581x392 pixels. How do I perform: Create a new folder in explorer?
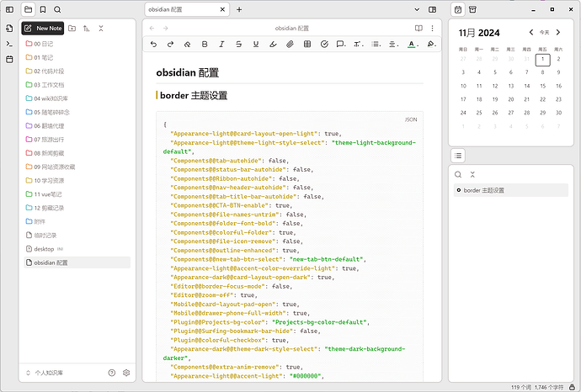coord(72,28)
